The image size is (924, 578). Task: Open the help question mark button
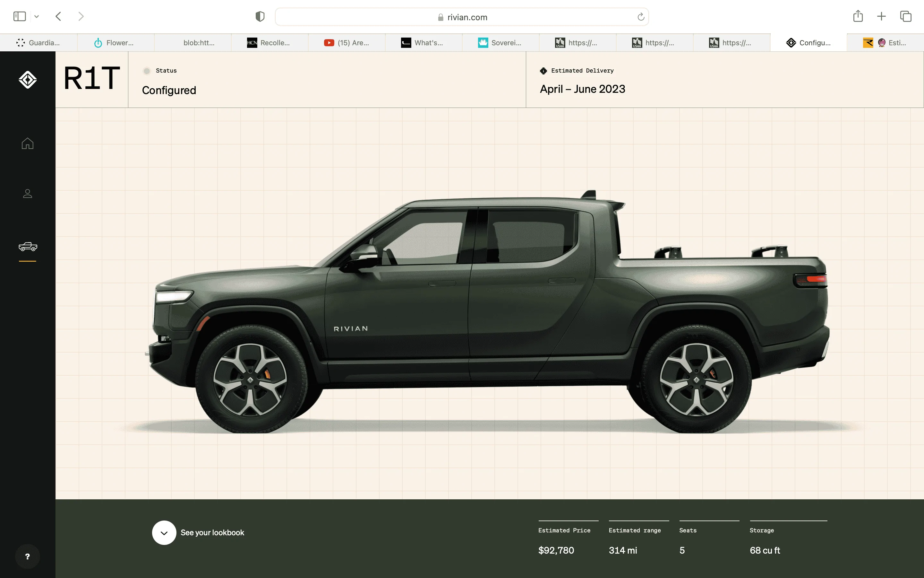tap(28, 556)
